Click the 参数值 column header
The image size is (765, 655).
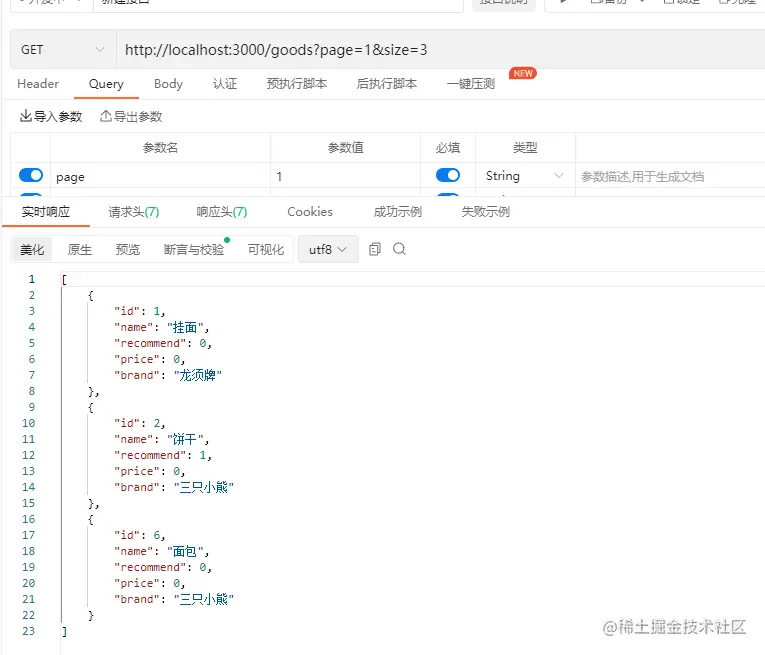(345, 147)
